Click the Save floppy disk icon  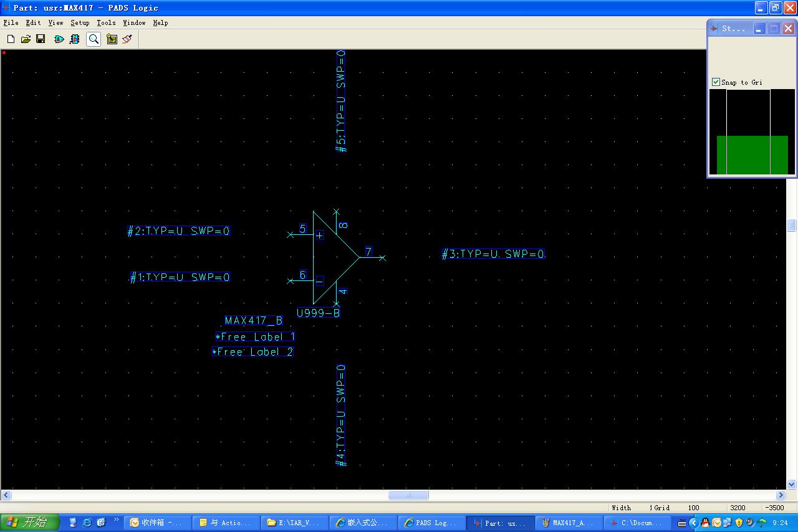click(41, 39)
